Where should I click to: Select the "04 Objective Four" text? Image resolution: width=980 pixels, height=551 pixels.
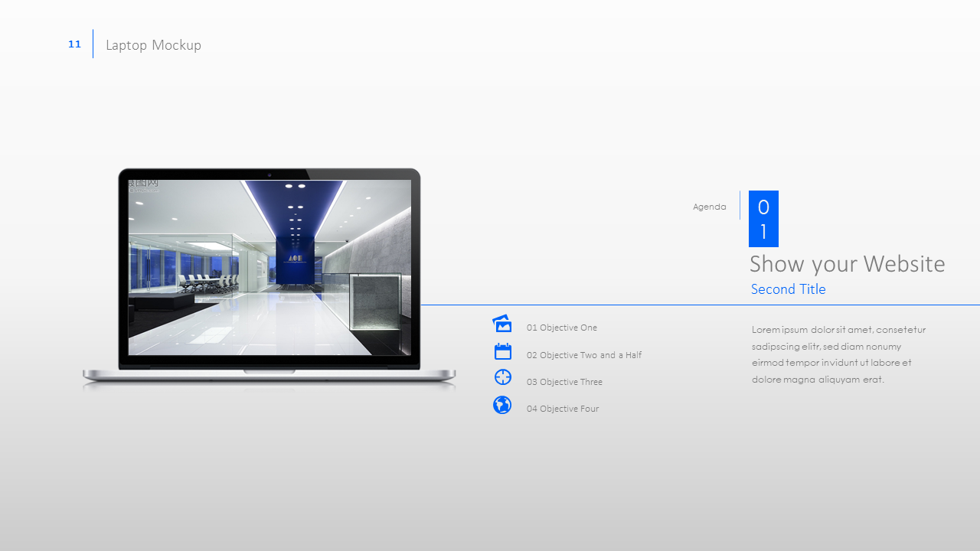coord(562,409)
